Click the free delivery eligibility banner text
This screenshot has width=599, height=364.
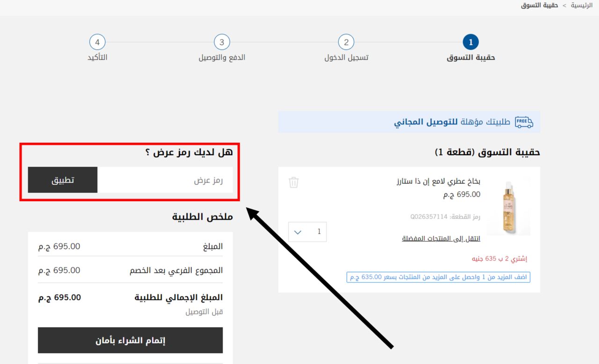pyautogui.click(x=452, y=122)
